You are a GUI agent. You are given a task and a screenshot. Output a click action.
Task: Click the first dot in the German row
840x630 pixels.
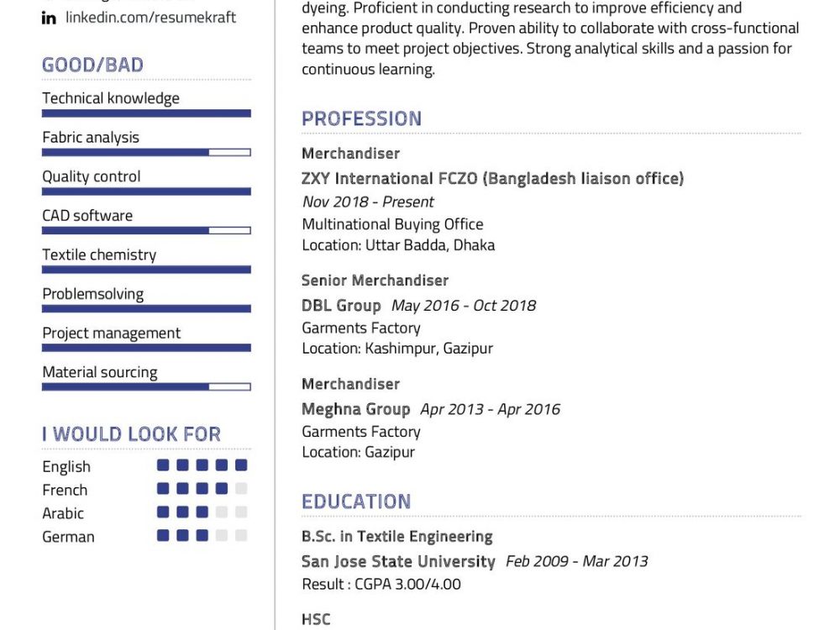click(x=163, y=536)
